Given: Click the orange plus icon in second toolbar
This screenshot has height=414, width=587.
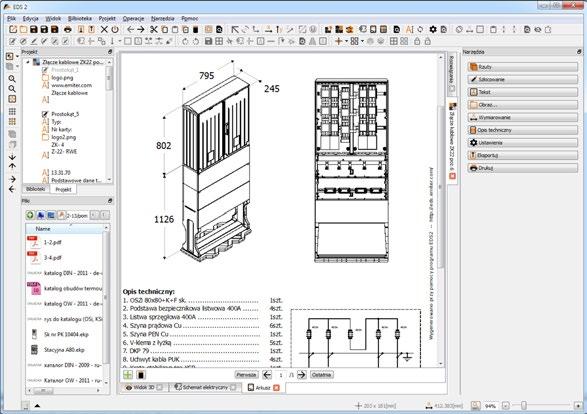Looking at the screenshot, I should click(338, 41).
